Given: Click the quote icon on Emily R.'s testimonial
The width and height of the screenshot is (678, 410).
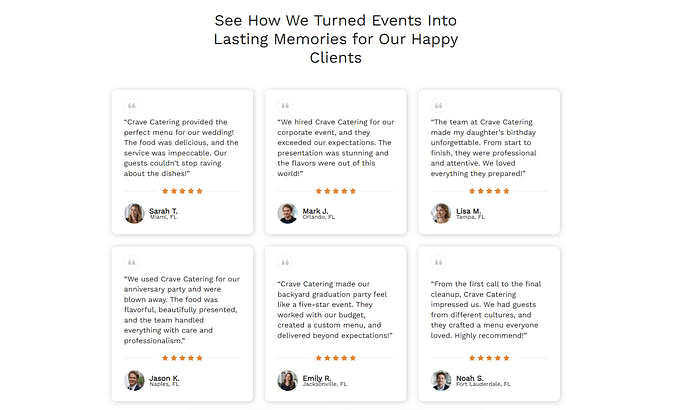Looking at the screenshot, I should point(285,262).
